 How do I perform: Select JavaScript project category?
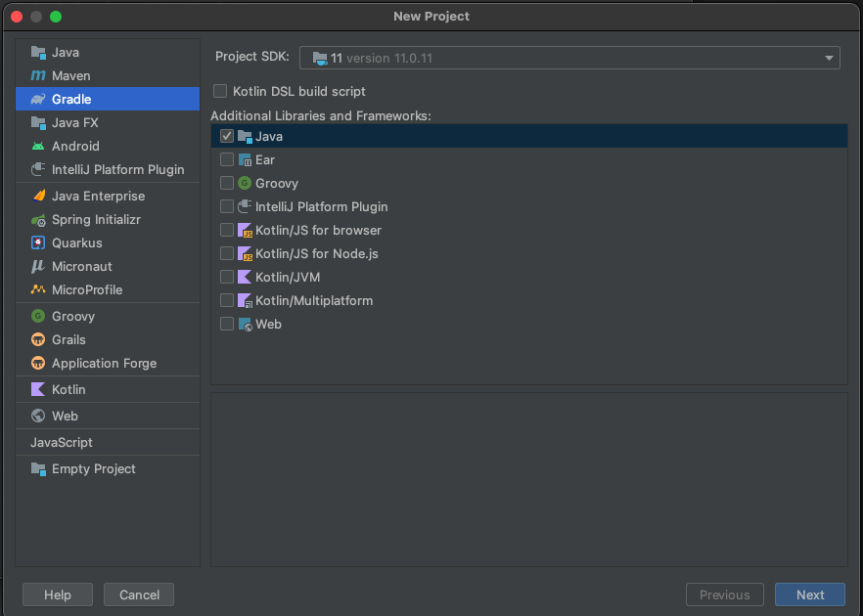pyautogui.click(x=61, y=442)
